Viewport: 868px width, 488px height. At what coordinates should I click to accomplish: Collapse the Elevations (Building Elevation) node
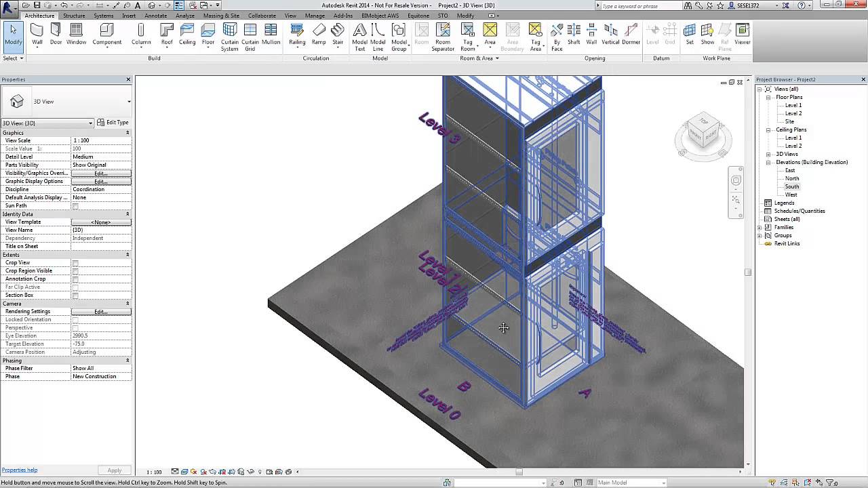click(x=769, y=163)
